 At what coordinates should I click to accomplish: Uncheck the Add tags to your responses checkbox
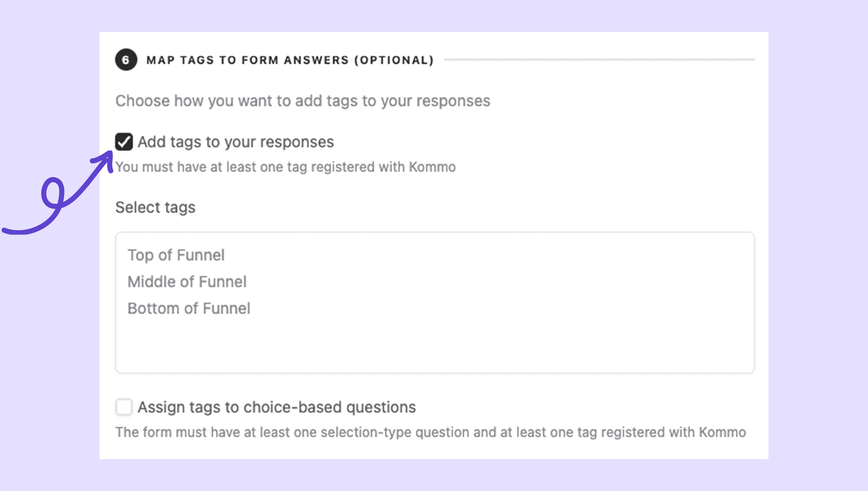tap(124, 142)
